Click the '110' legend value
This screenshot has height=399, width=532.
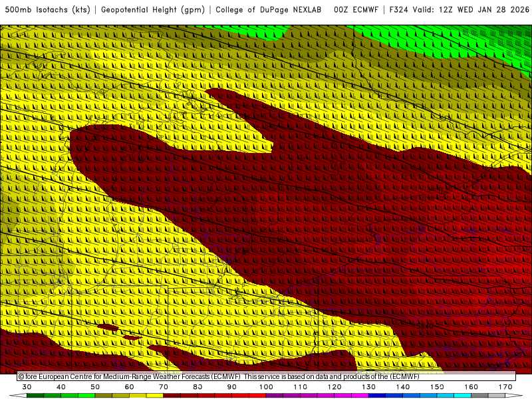(x=301, y=387)
